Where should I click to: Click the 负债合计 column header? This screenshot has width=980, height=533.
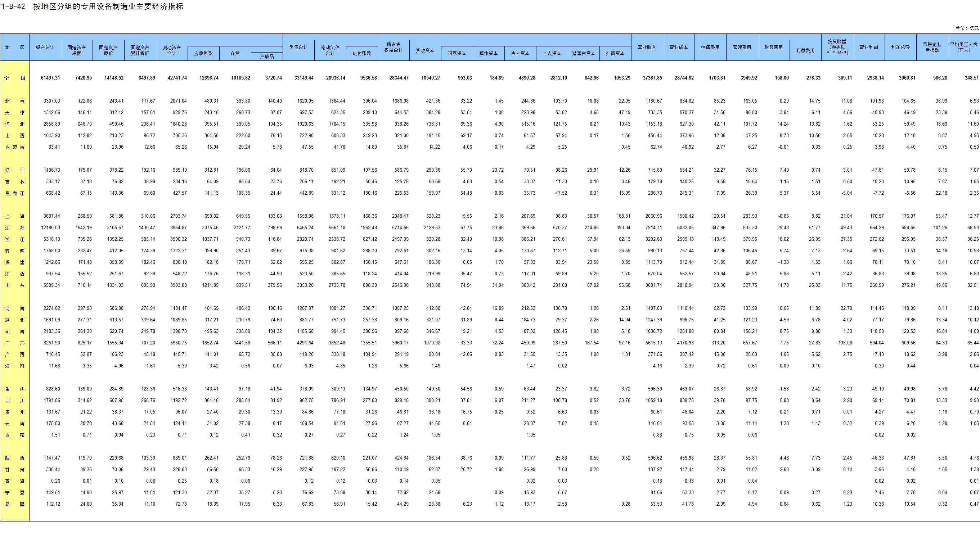(x=298, y=47)
